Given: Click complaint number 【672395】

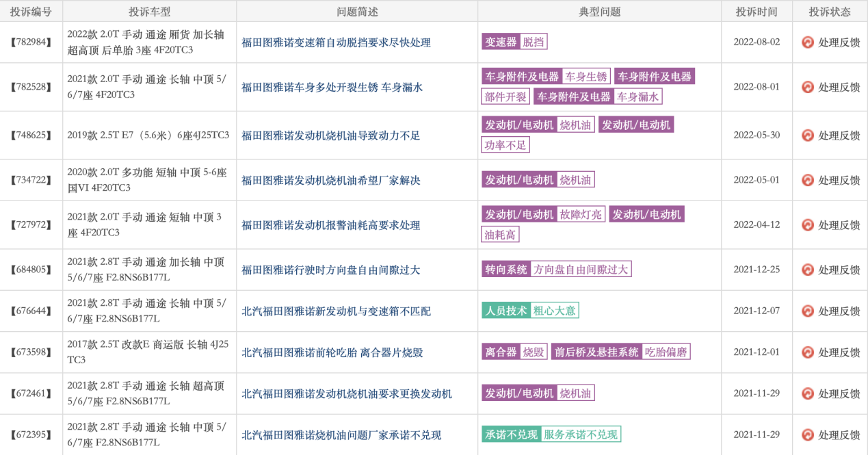Looking at the screenshot, I should pyautogui.click(x=31, y=434).
